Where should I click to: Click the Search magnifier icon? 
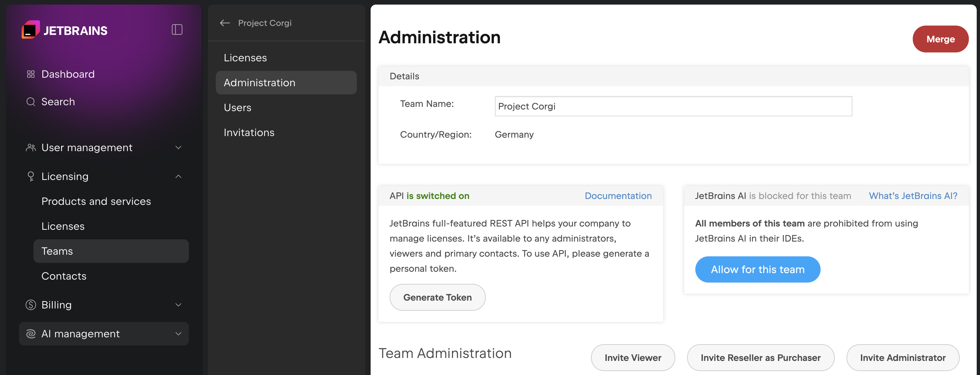tap(31, 102)
